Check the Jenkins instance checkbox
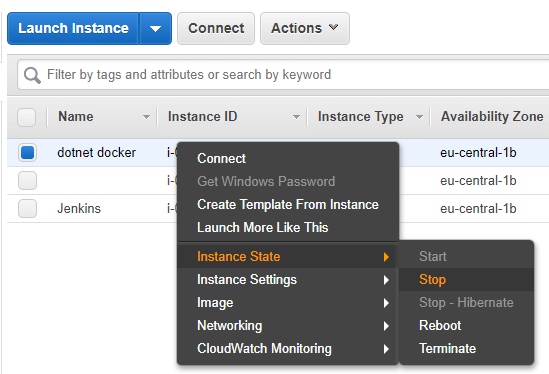The height and width of the screenshot is (374, 549). [x=27, y=209]
